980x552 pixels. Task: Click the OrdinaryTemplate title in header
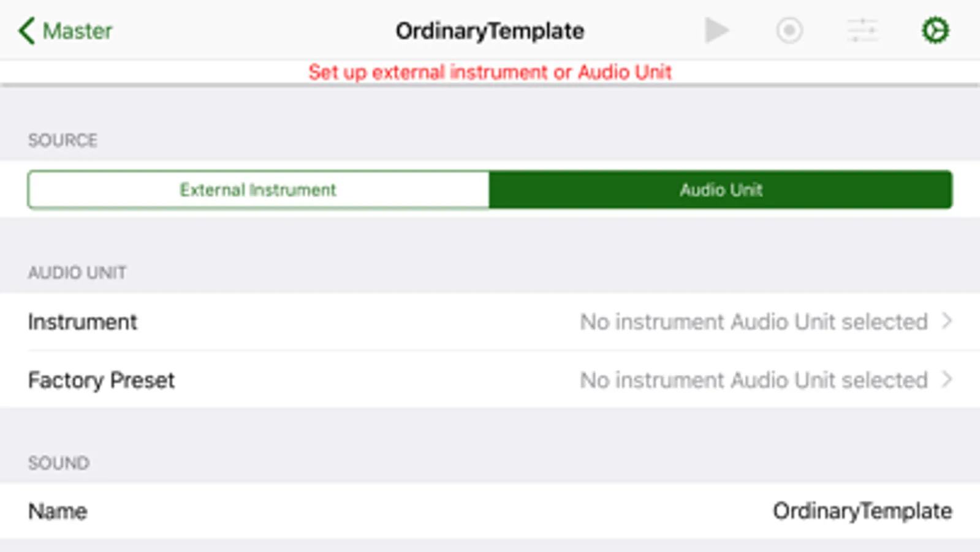(x=490, y=31)
